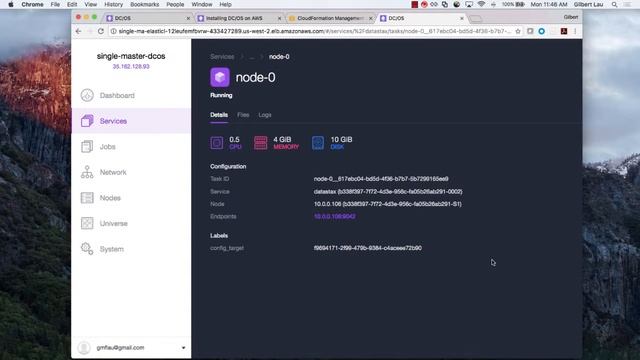
Task: Open the Network sidebar icon
Action: click(87, 172)
